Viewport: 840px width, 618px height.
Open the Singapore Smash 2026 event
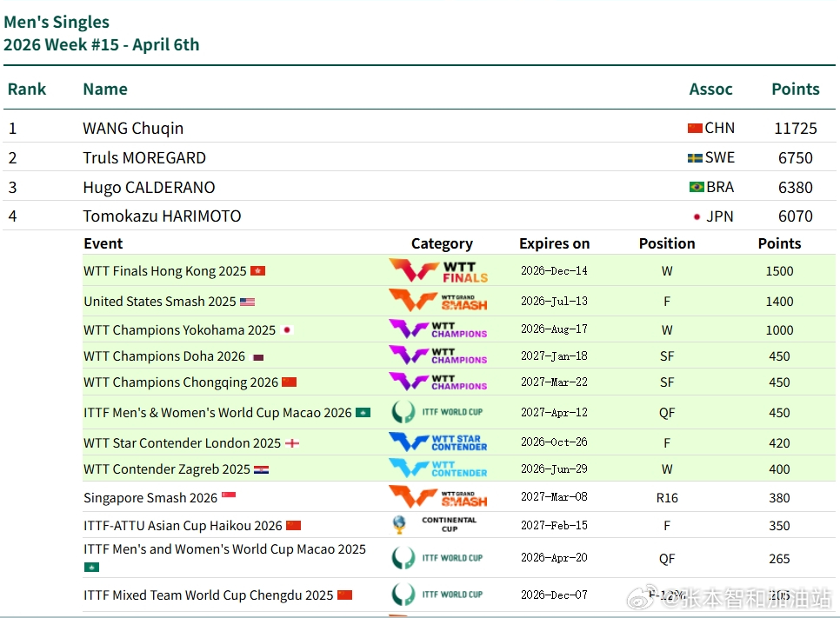tap(150, 498)
